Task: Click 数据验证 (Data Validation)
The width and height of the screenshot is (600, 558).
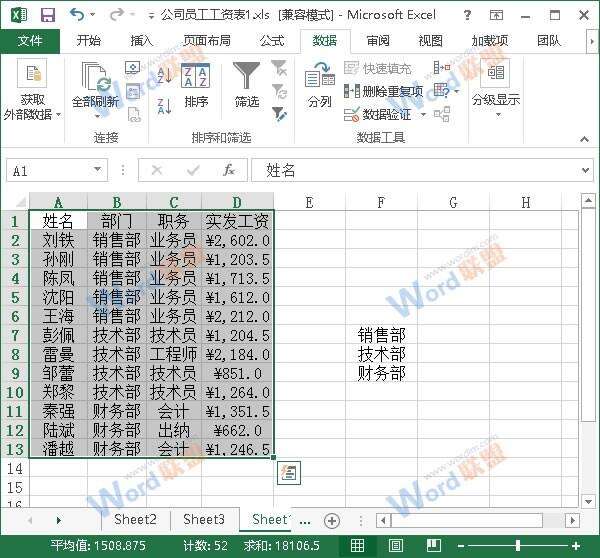Action: click(x=378, y=114)
